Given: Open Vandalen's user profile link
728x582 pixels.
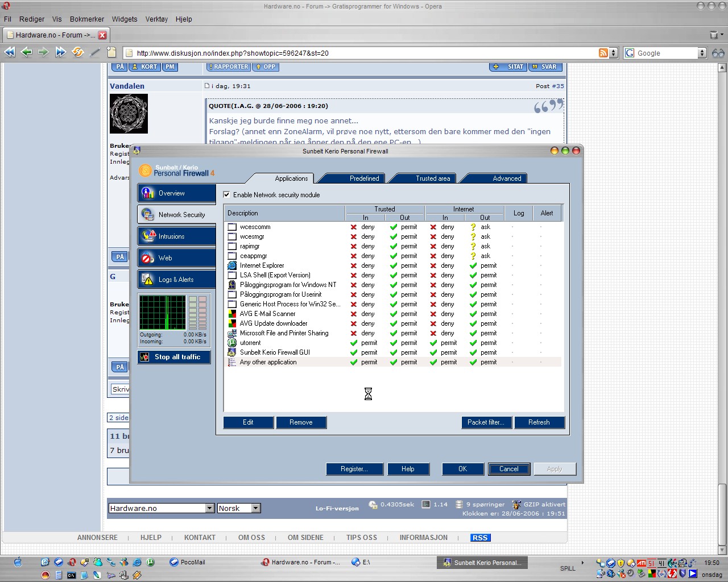Looking at the screenshot, I should [x=127, y=86].
